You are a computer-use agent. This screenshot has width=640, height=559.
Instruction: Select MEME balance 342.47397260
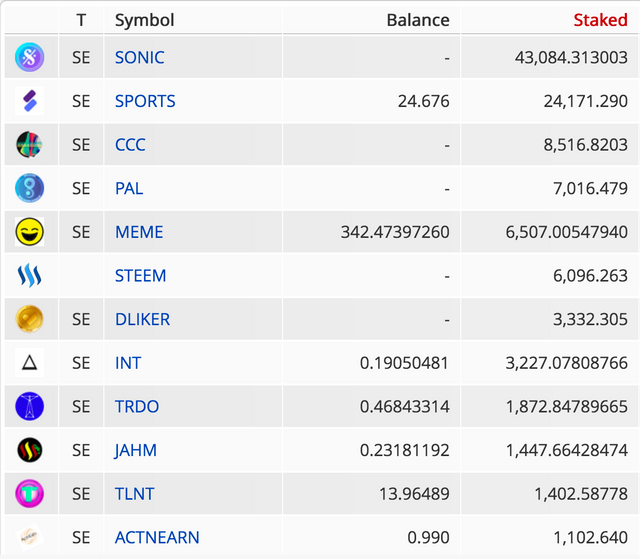point(395,232)
